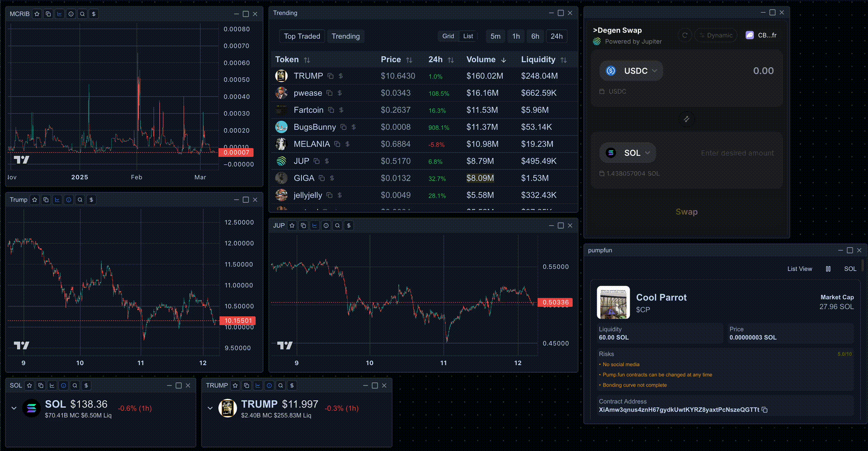Sort the Trending table by Volume
The height and width of the screenshot is (451, 868).
(486, 60)
